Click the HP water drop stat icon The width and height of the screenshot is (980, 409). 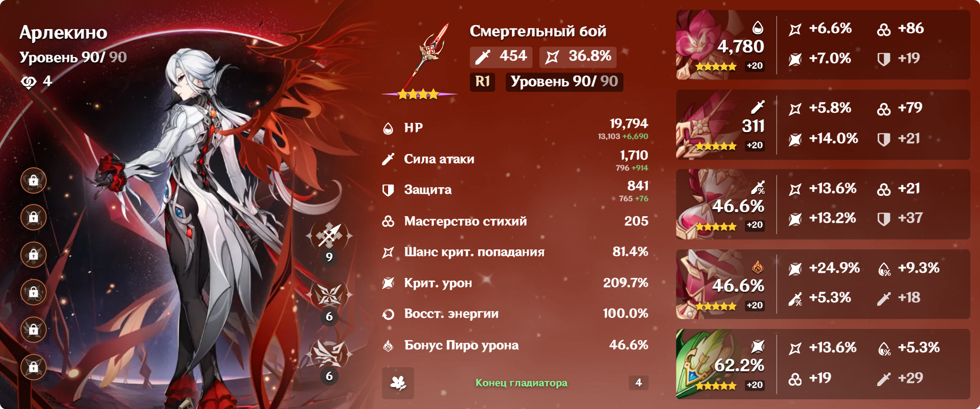click(x=388, y=128)
